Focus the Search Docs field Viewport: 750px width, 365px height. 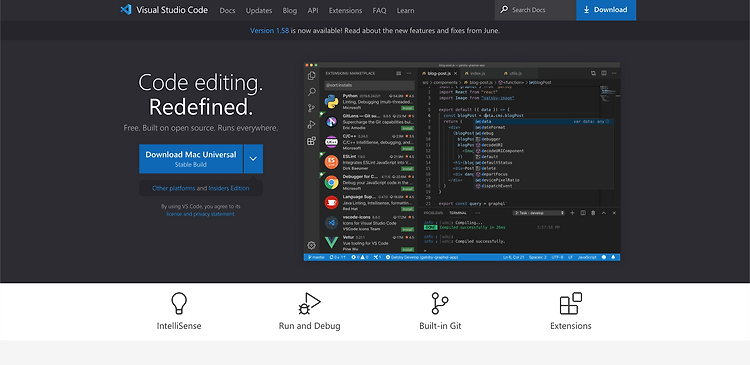point(535,10)
